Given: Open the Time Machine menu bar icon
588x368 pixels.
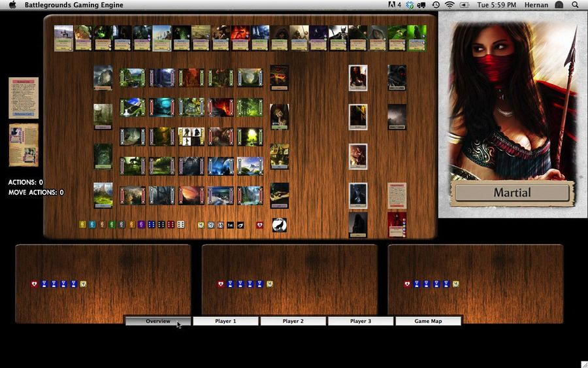Looking at the screenshot, I should coord(435,5).
